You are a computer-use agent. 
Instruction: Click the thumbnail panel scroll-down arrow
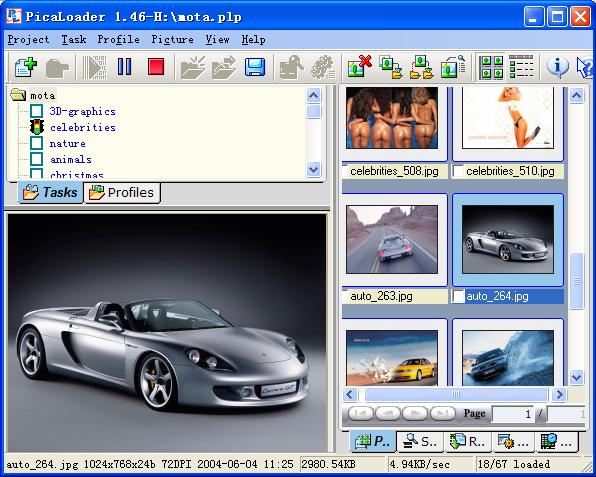pyautogui.click(x=576, y=377)
